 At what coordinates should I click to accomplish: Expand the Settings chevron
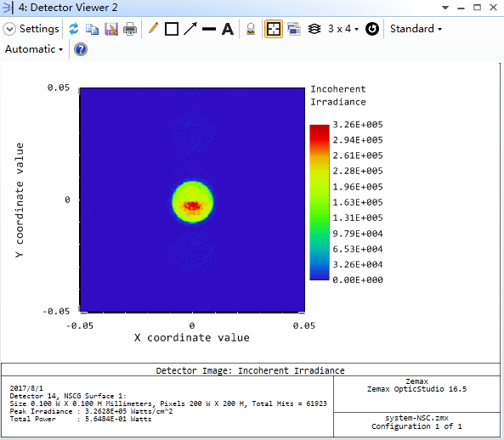(9, 29)
